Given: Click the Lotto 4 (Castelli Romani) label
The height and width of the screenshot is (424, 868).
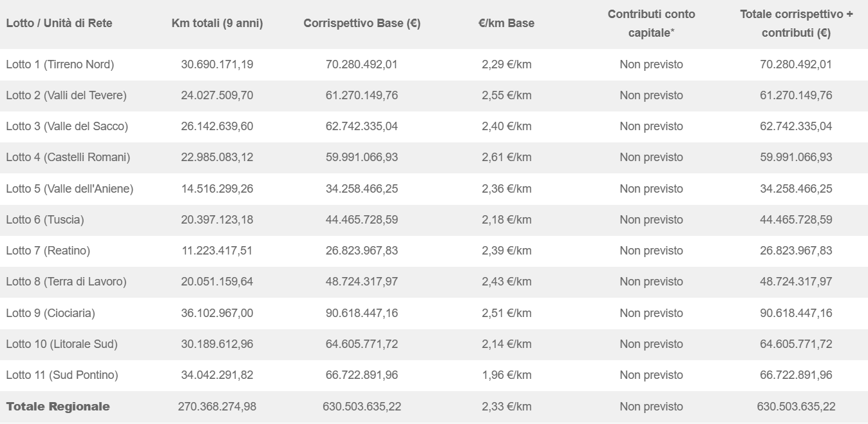Looking at the screenshot, I should (x=68, y=157).
